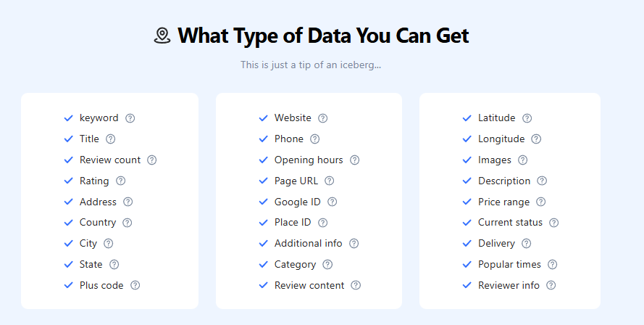Click the question mark beside Price range
644x325 pixels.
pos(541,202)
